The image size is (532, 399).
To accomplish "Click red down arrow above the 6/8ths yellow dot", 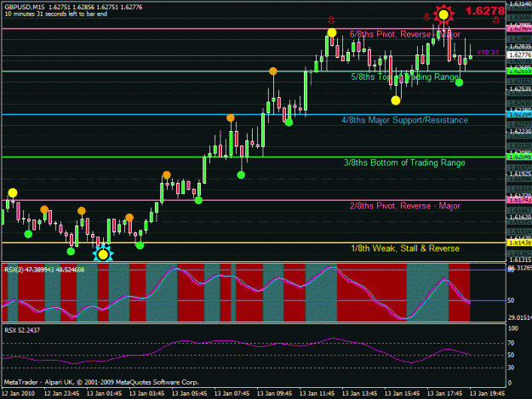I will coord(331,20).
